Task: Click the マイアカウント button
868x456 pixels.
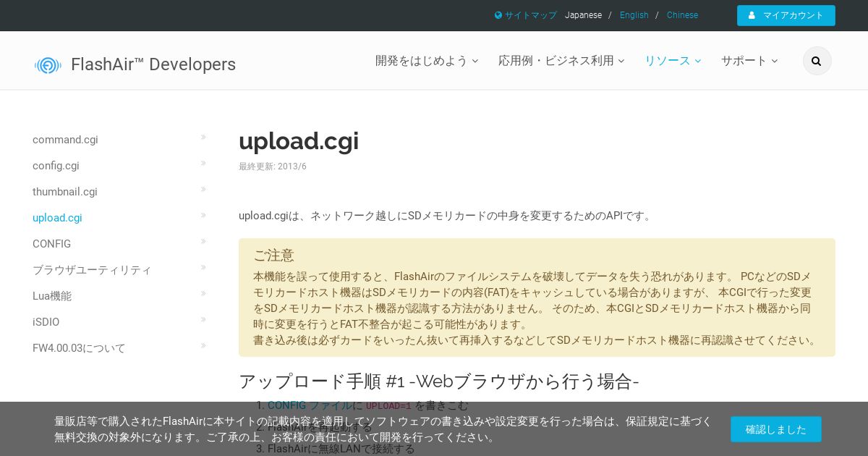Action: click(x=786, y=15)
